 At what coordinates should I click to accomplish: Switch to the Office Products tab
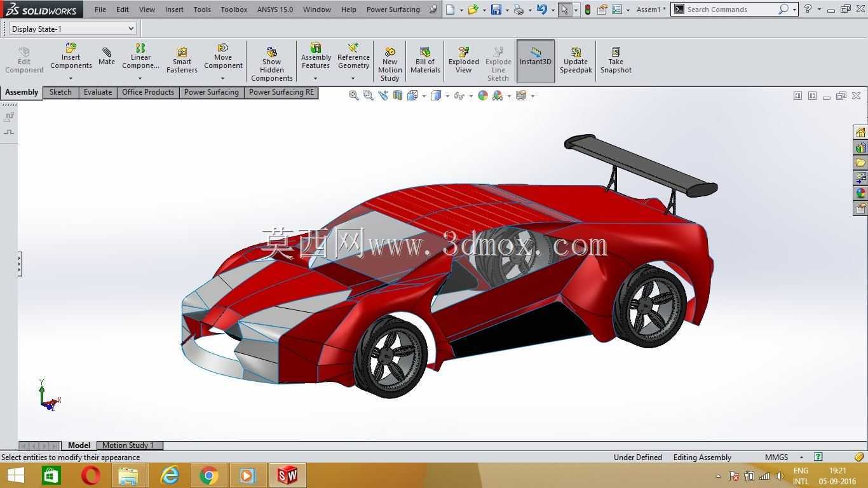148,92
